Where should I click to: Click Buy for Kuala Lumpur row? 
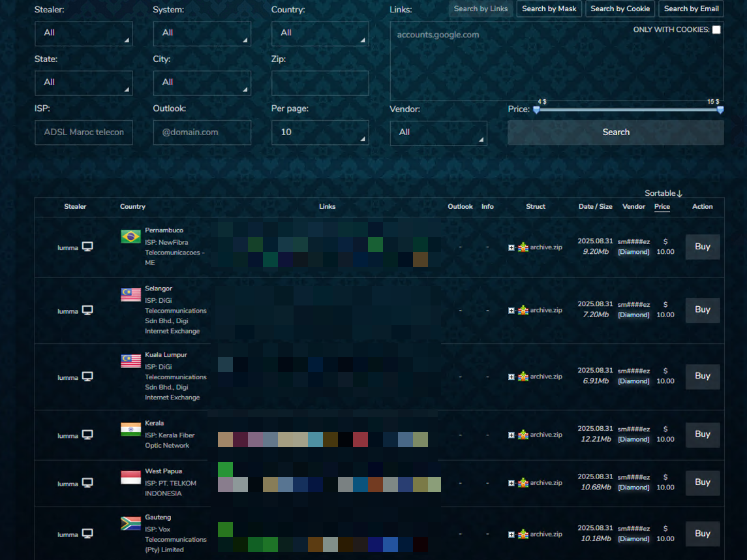[702, 376]
